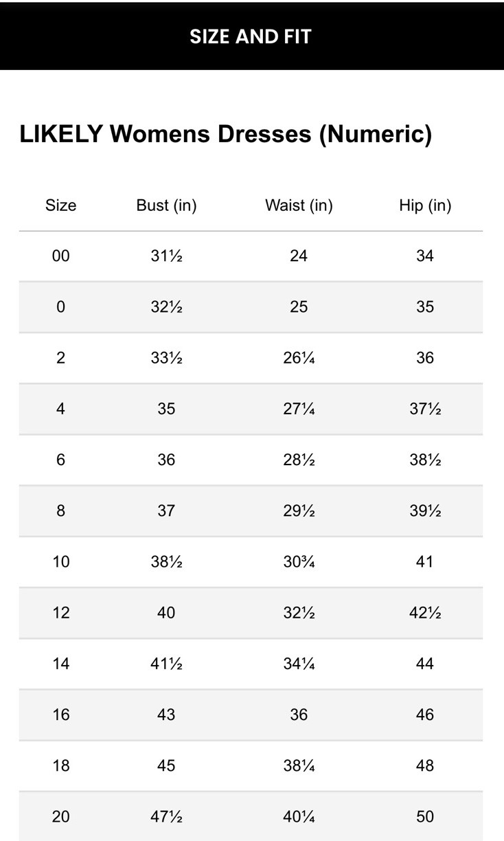The image size is (504, 841).
Task: Select the size 00 row label
Action: point(60,256)
